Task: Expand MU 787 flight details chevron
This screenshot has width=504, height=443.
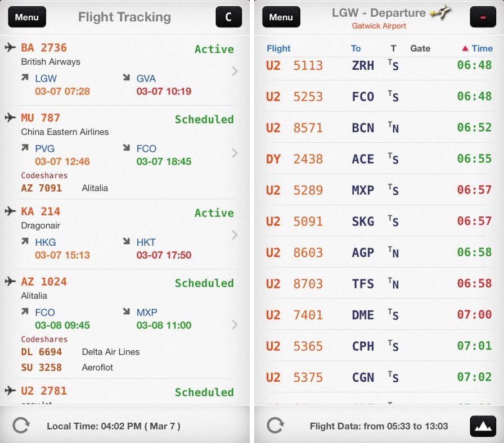Action: pyautogui.click(x=235, y=153)
